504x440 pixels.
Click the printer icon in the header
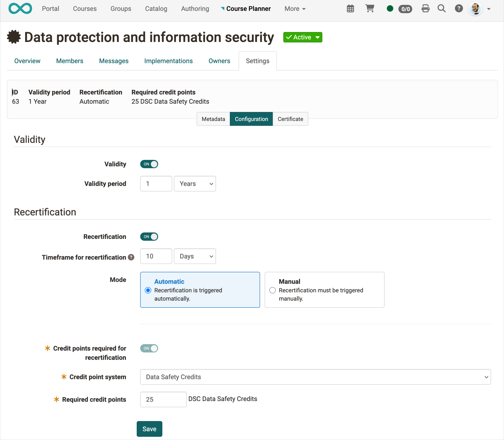point(425,9)
